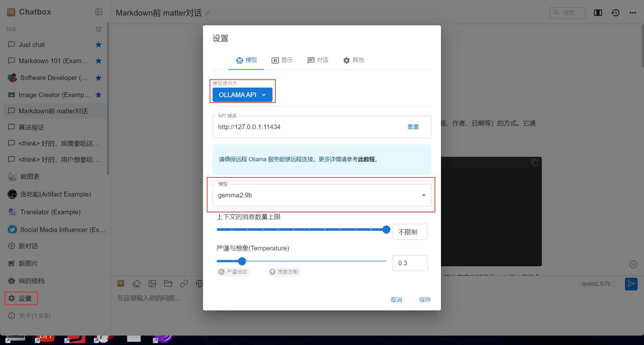This screenshot has width=644, height=345.
Task: Open the Translator (Example) conversation
Action: [55, 212]
